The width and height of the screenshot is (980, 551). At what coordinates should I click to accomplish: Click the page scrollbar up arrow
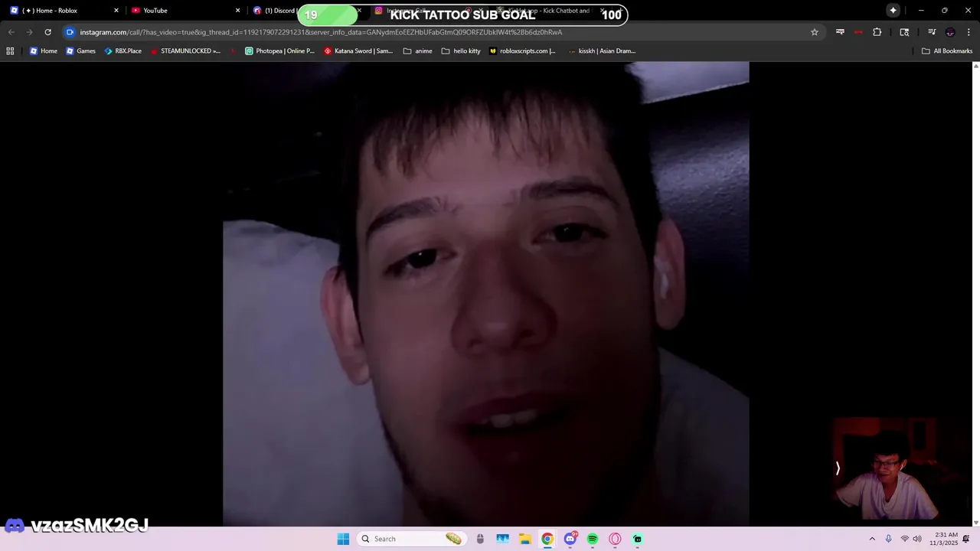[975, 66]
